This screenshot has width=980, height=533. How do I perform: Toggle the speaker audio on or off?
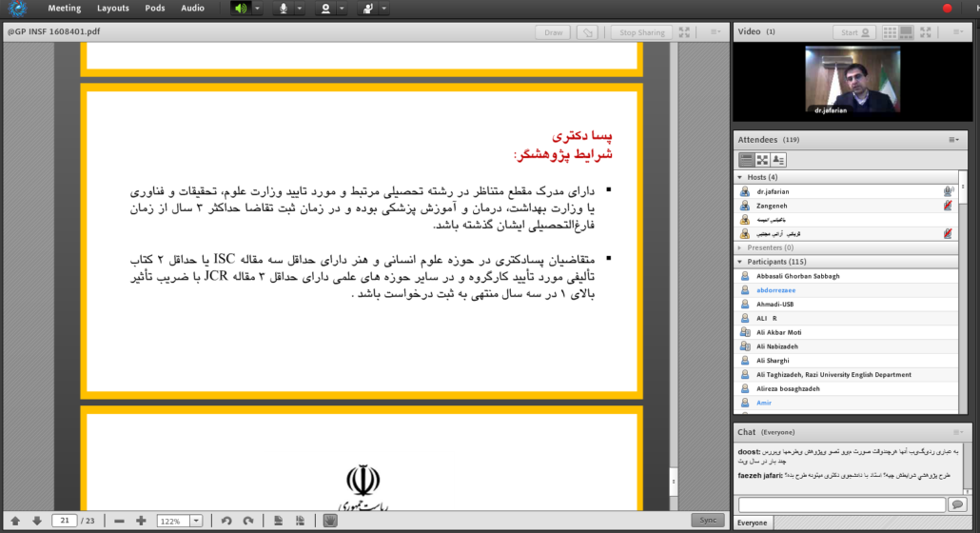[242, 9]
